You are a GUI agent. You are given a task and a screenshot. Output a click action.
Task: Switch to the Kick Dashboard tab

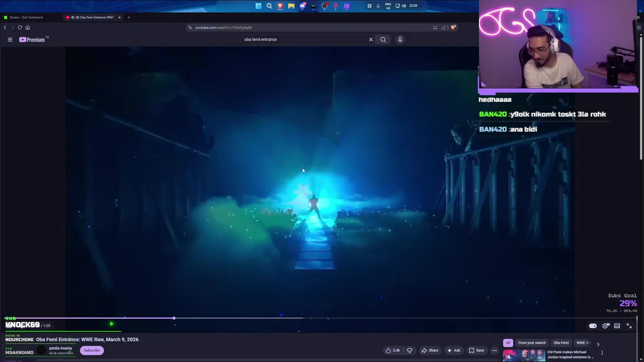click(x=25, y=17)
